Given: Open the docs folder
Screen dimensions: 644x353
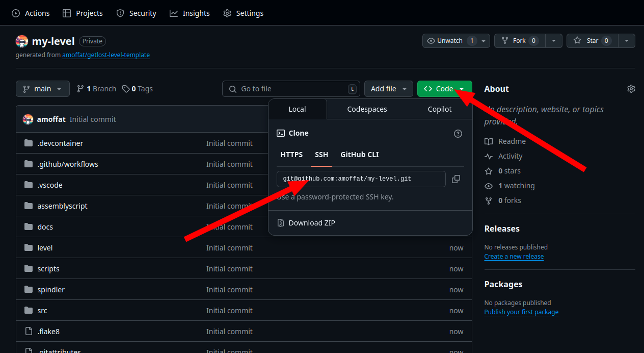Looking at the screenshot, I should (x=45, y=227).
